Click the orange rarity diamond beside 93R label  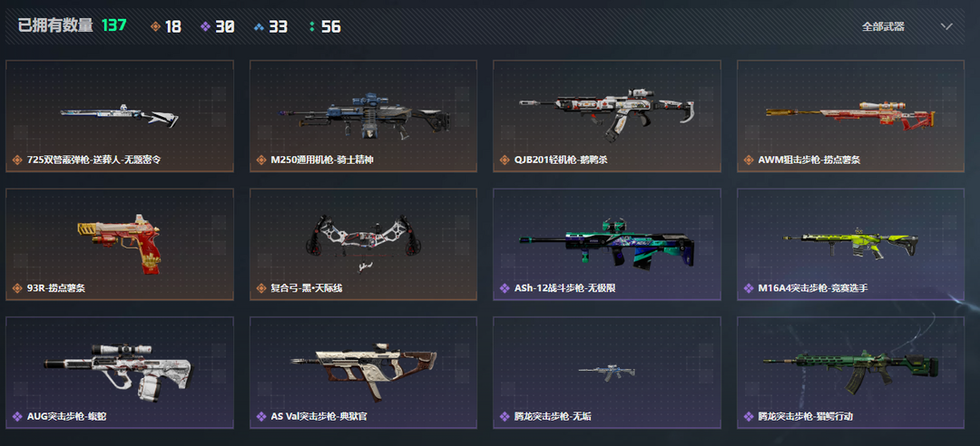point(17,288)
